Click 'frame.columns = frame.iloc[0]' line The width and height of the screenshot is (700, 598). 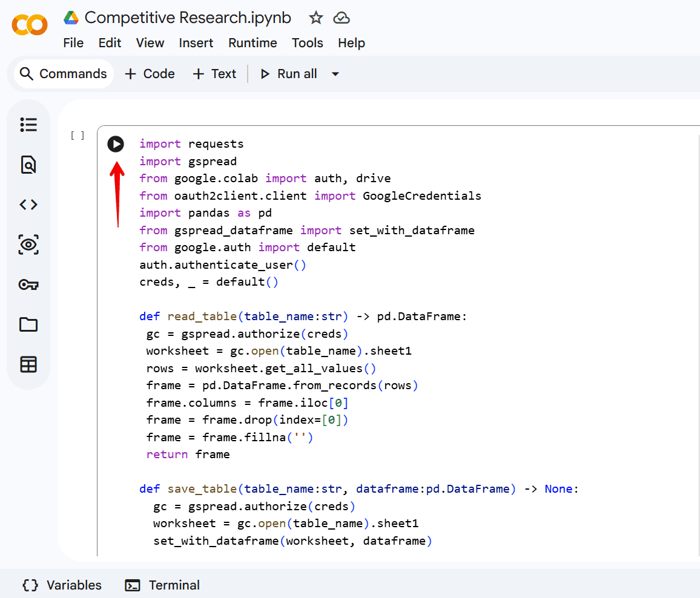247,403
